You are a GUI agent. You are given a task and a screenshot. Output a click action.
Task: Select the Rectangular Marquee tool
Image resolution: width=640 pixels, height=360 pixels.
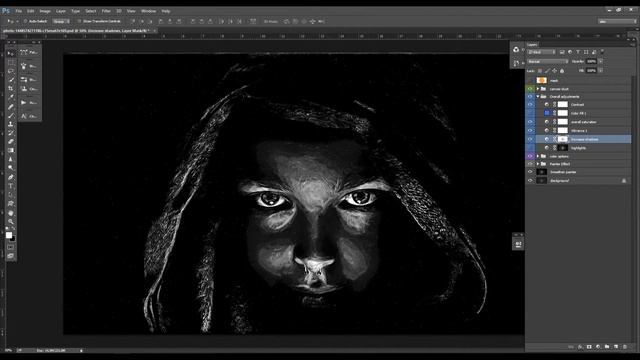[11, 62]
